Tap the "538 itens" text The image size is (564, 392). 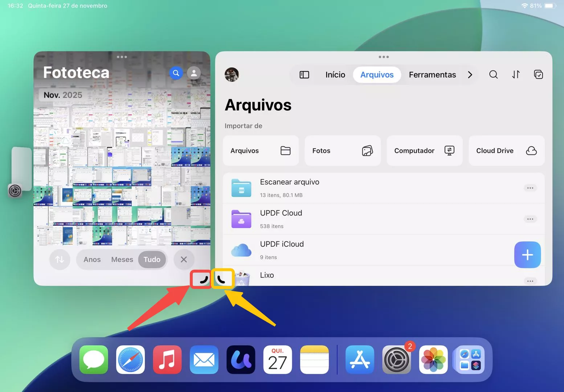pos(271,226)
